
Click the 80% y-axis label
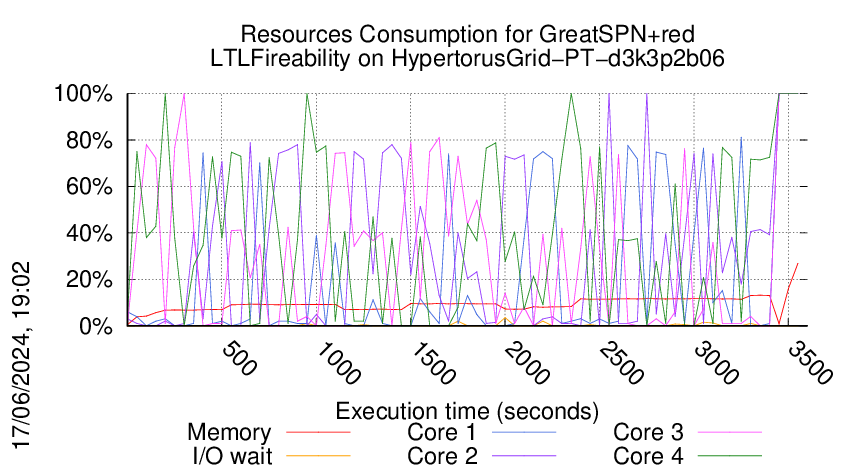tap(89, 140)
